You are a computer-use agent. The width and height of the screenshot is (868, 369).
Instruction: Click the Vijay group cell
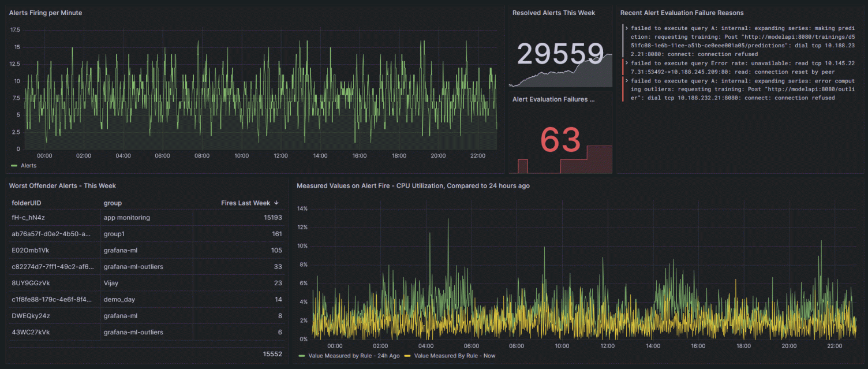[112, 283]
